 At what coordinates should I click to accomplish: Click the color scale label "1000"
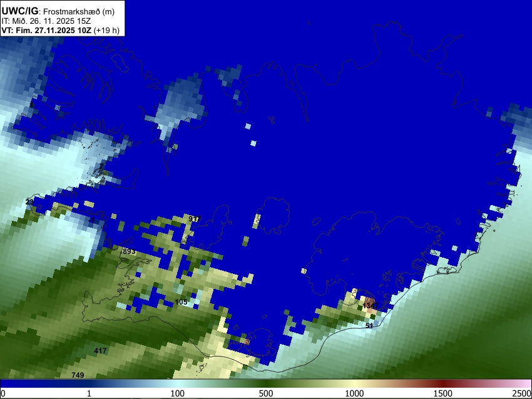[x=354, y=393]
